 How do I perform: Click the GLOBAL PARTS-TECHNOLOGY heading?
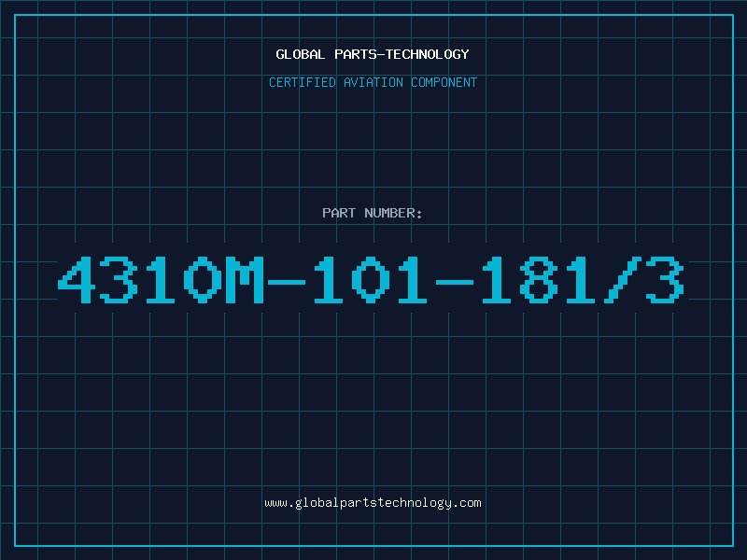(x=373, y=54)
